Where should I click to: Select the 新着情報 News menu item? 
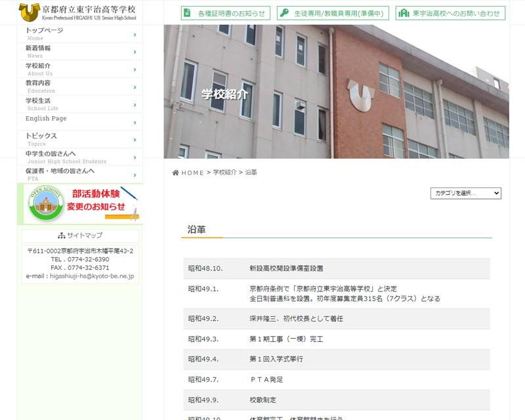tap(79, 51)
